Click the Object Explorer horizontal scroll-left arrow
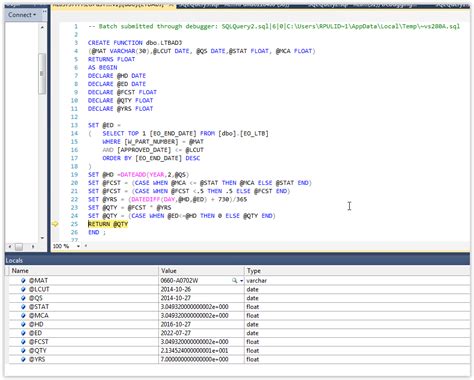474x380 pixels. [10, 247]
